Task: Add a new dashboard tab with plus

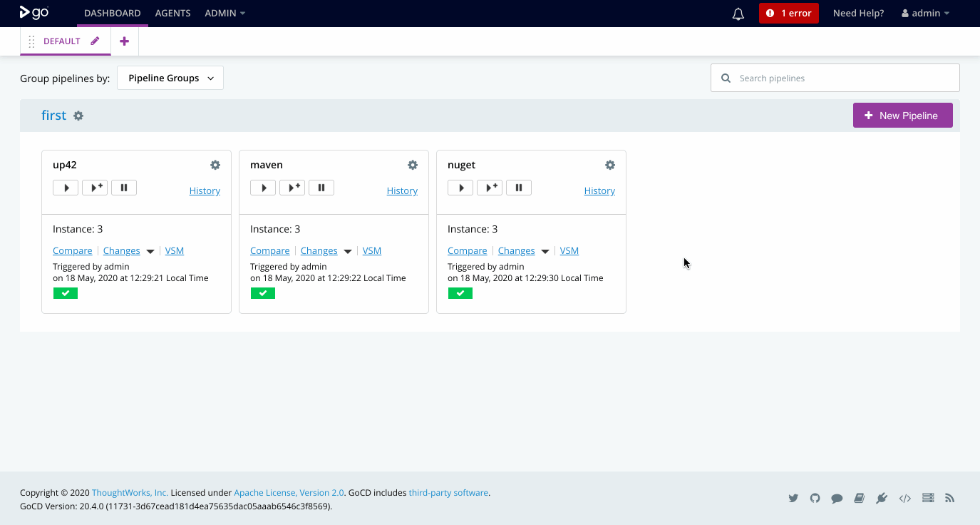Action: pos(125,41)
